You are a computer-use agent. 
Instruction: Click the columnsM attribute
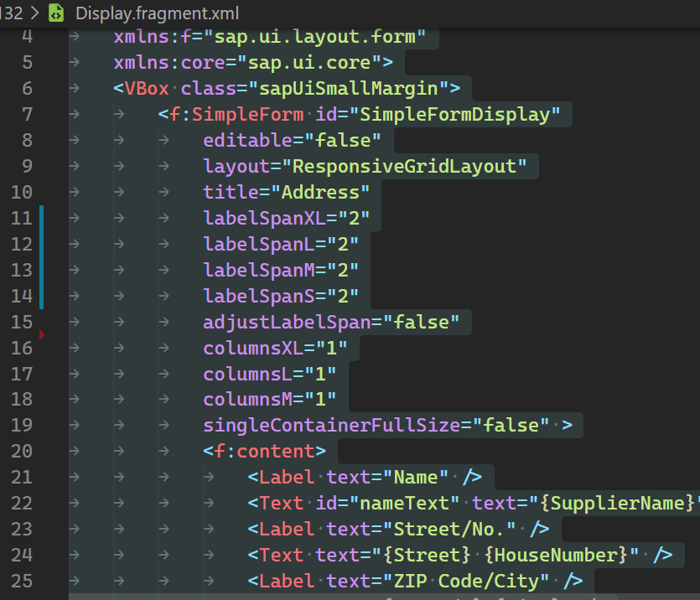pyautogui.click(x=248, y=399)
